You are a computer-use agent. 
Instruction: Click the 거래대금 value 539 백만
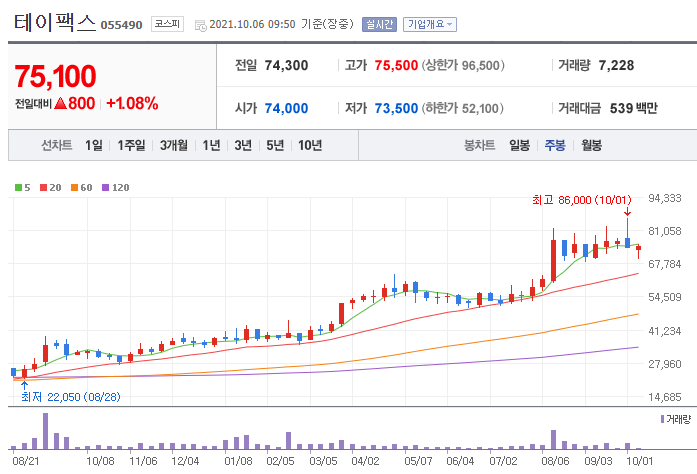(x=633, y=108)
